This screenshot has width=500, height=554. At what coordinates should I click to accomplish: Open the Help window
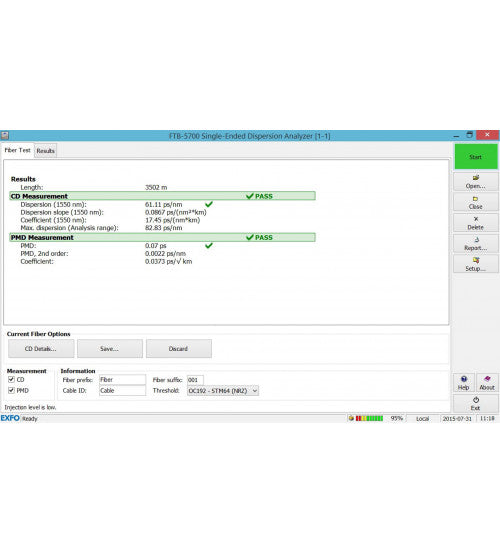click(x=464, y=383)
